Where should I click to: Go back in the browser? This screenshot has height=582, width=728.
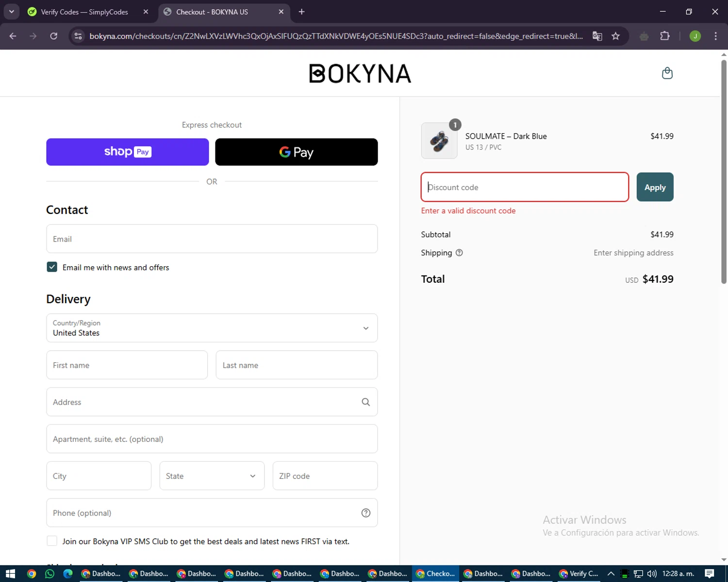(13, 36)
